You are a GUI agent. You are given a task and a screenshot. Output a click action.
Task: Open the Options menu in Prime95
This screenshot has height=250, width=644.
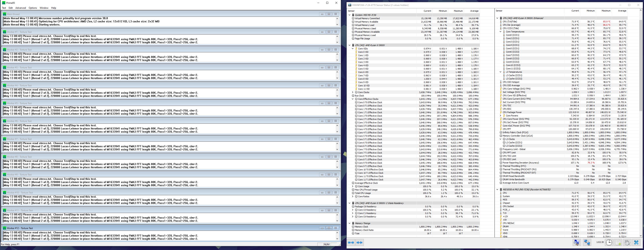pos(32,8)
